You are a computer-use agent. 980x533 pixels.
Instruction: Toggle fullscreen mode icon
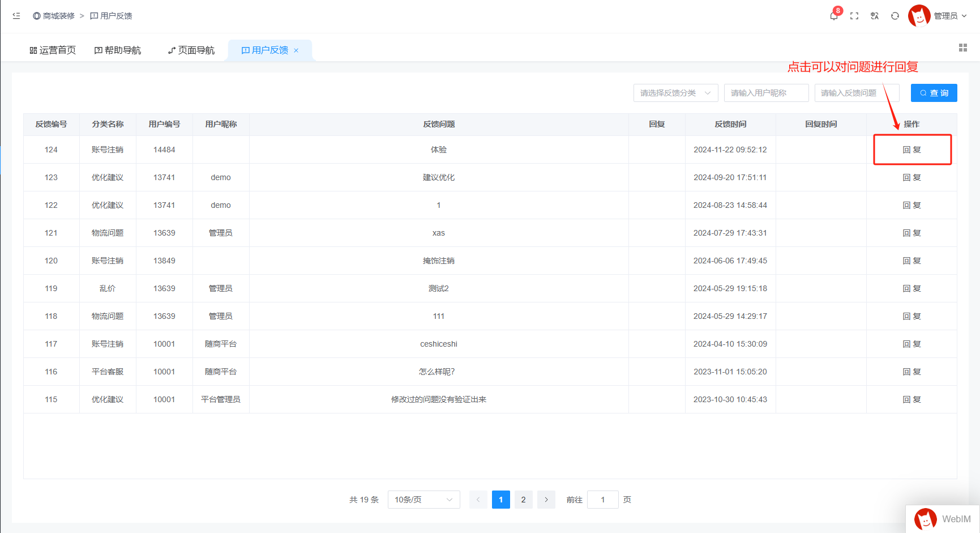click(x=854, y=16)
